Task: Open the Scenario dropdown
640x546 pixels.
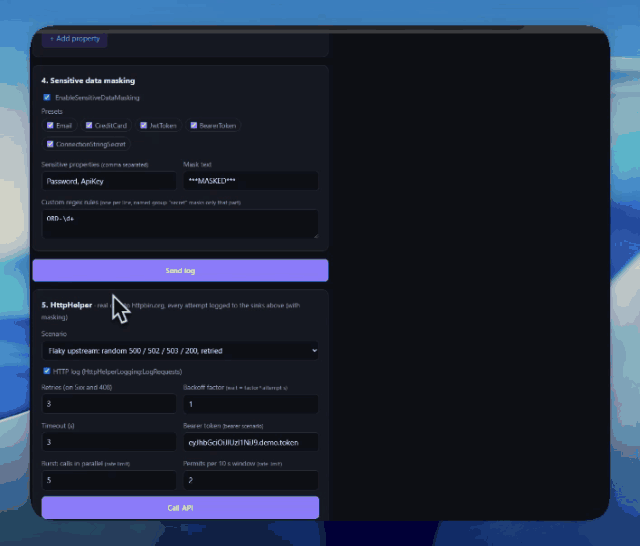Action: (x=180, y=351)
